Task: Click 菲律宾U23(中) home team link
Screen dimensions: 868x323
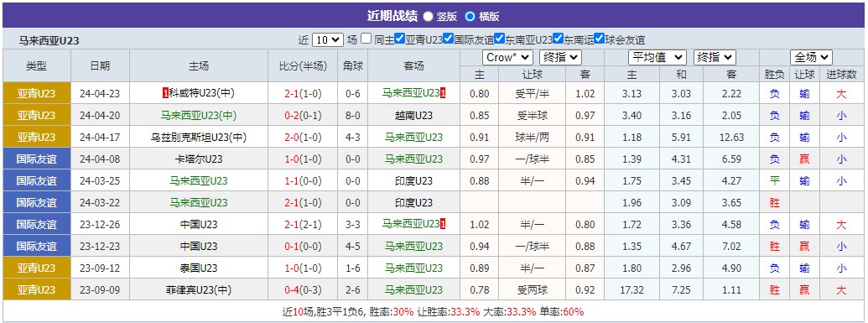Action: tap(199, 289)
